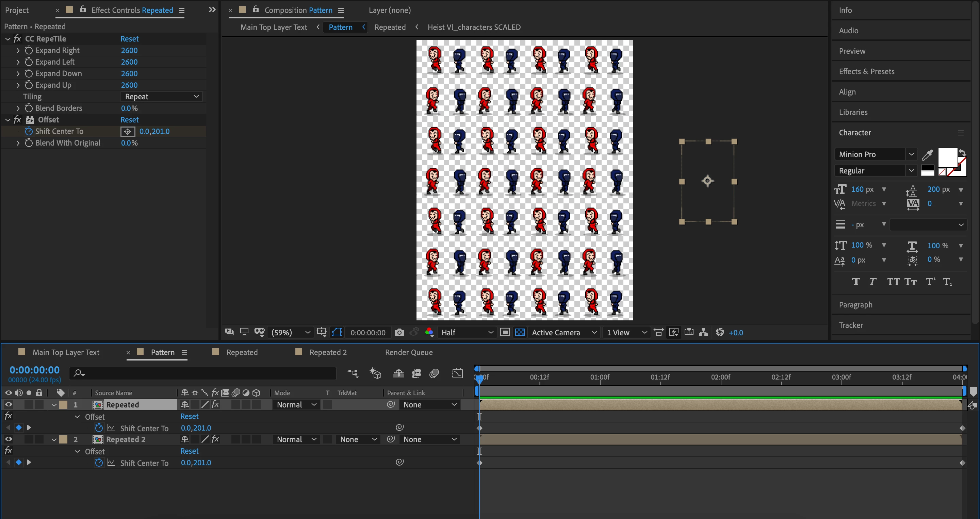The image size is (980, 519).
Task: Switch to the Repeated 2 timeline tab
Action: [x=328, y=352]
